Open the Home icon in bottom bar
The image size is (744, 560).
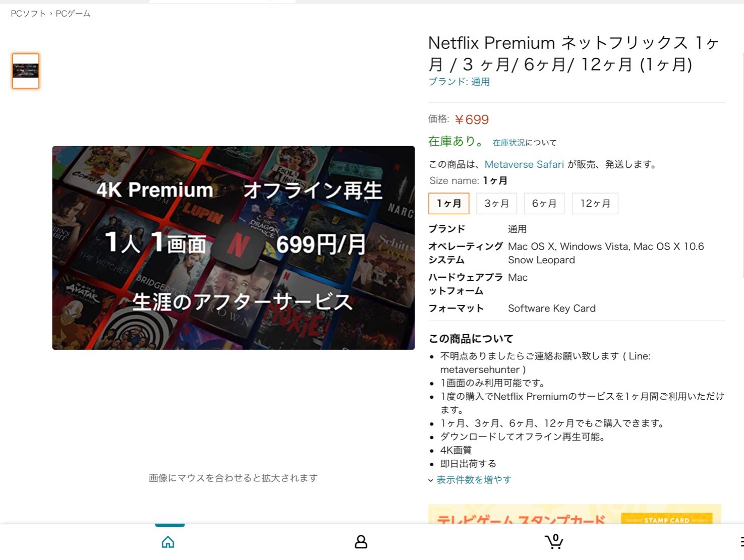(x=168, y=542)
